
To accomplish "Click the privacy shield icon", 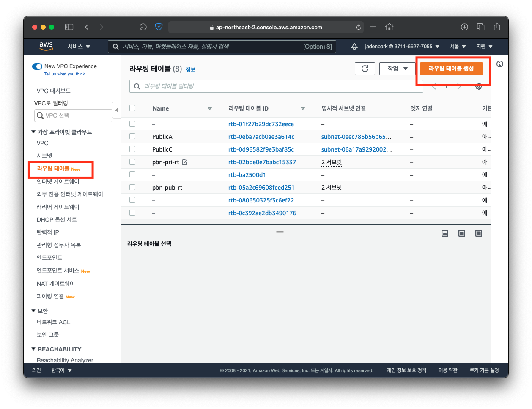I will click(x=159, y=27).
